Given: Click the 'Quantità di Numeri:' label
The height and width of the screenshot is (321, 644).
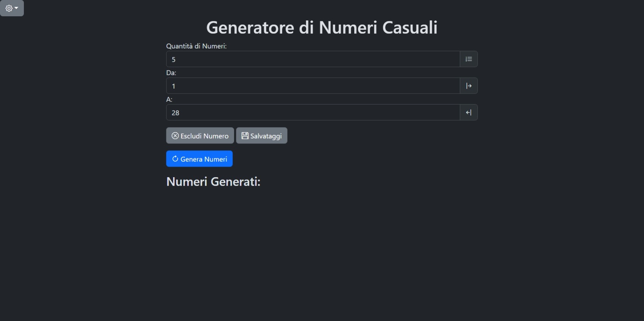Looking at the screenshot, I should [x=196, y=46].
